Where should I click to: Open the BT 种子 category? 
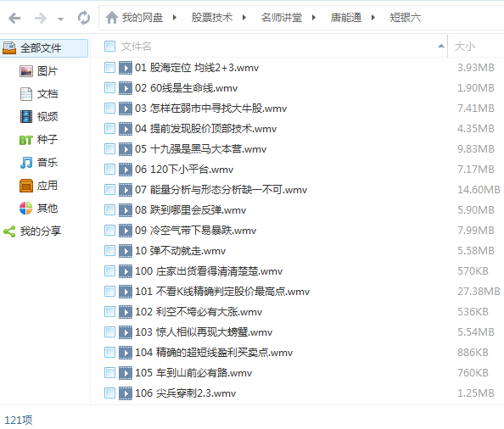(x=38, y=140)
